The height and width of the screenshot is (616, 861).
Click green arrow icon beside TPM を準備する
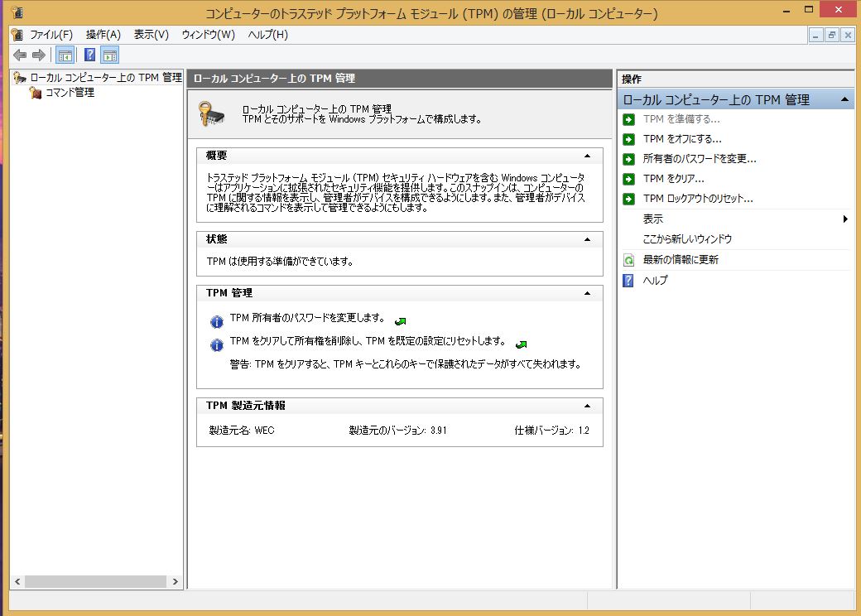(x=628, y=119)
